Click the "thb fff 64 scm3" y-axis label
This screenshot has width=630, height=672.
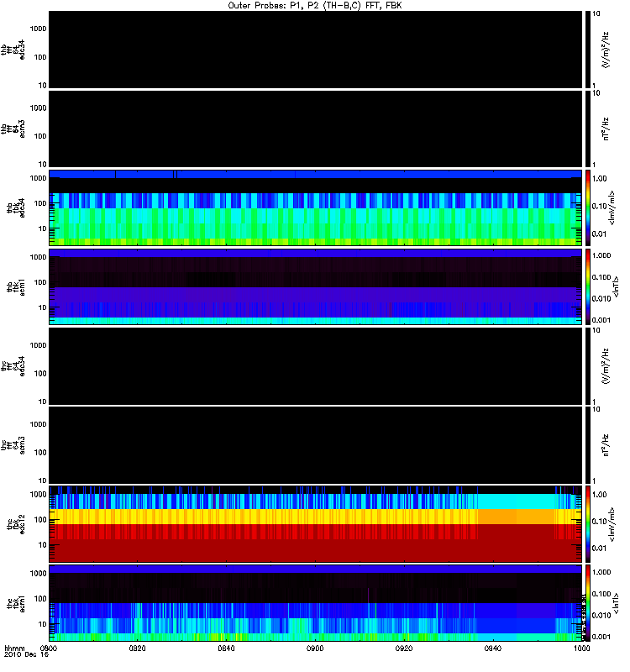tap(13, 129)
